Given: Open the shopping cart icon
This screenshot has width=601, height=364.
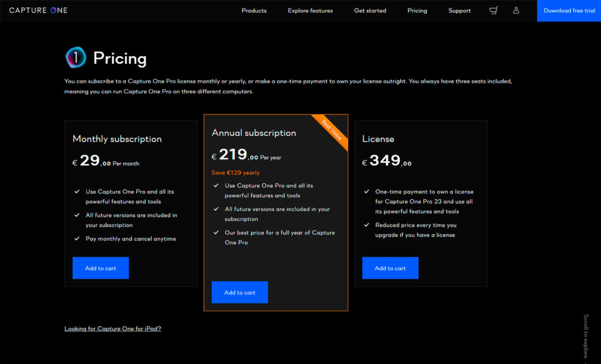Looking at the screenshot, I should coord(493,11).
